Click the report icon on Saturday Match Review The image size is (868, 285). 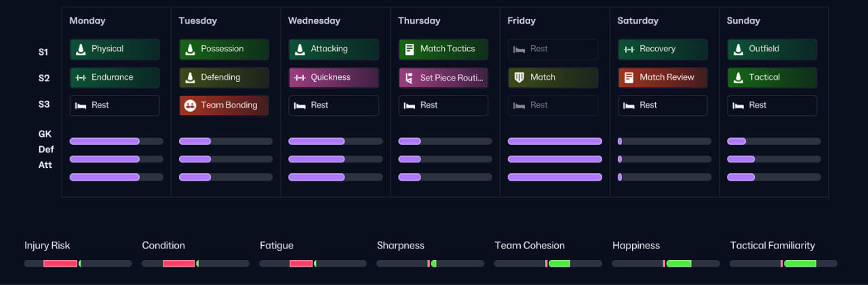pyautogui.click(x=629, y=77)
